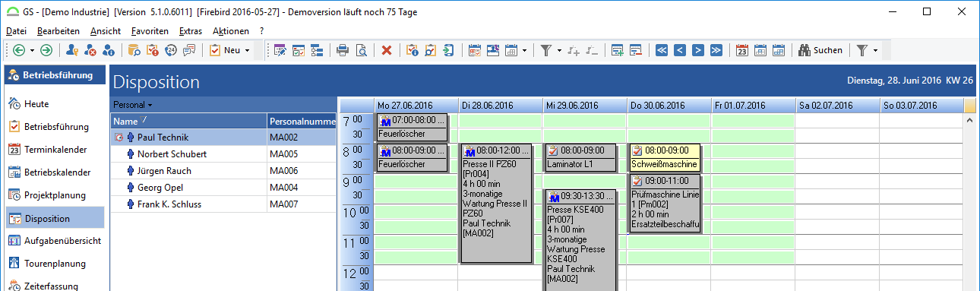The image size is (980, 291).
Task: Open the Bearbeiten menu
Action: [58, 31]
